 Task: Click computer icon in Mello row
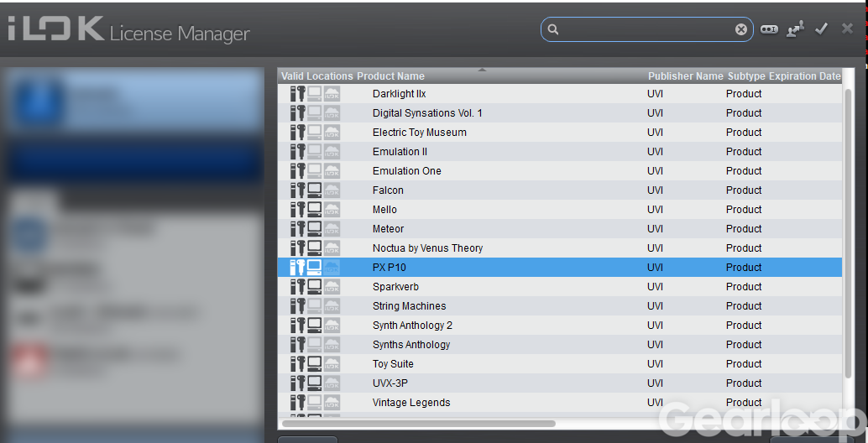point(315,210)
